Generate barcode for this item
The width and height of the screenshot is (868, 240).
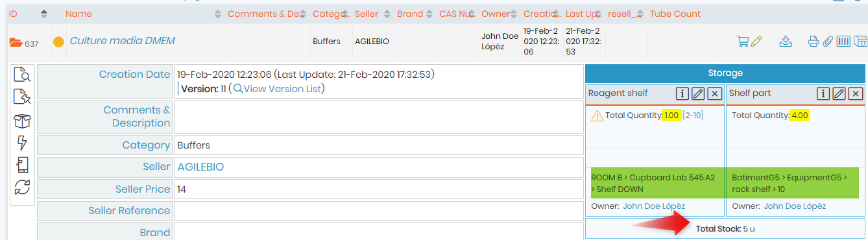point(844,42)
